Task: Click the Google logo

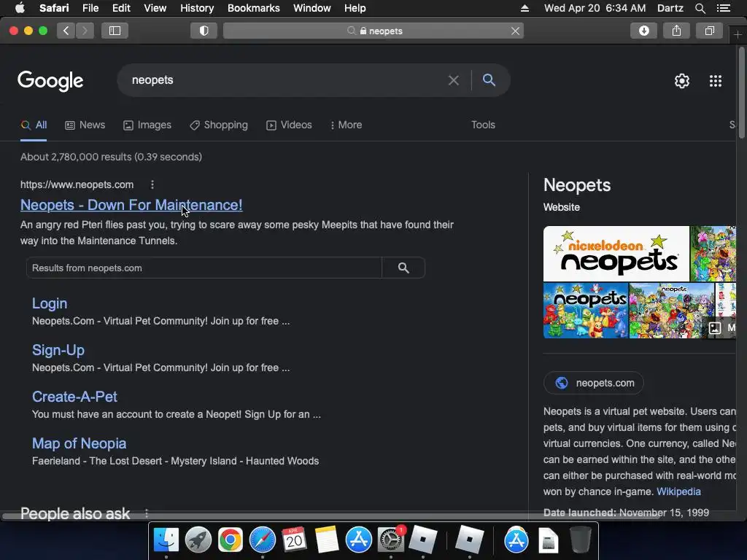Action: (x=50, y=80)
